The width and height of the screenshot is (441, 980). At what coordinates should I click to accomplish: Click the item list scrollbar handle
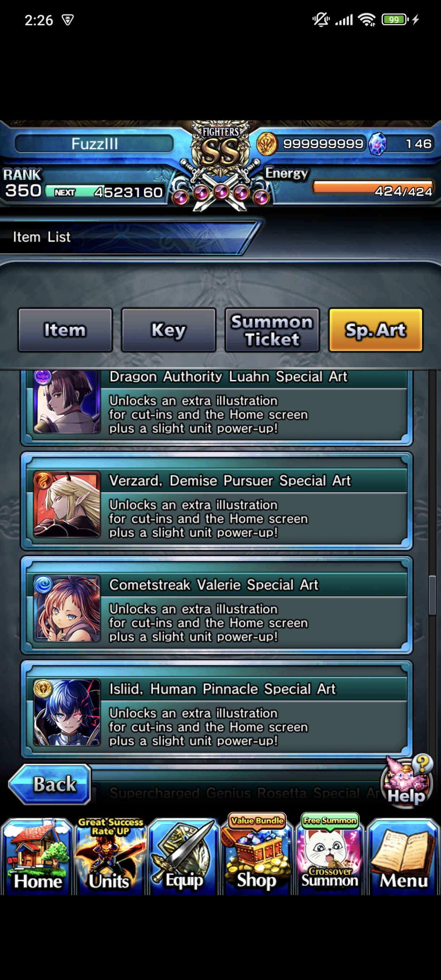coord(432,596)
